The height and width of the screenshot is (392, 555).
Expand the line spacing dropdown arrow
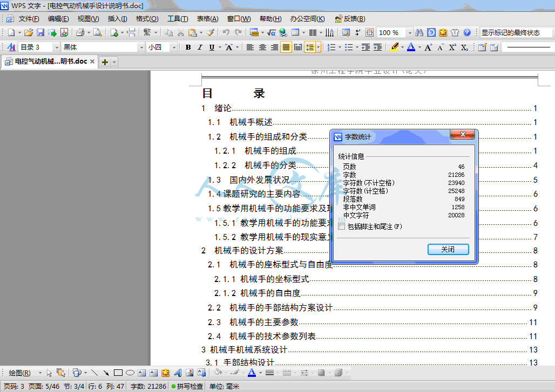[318, 47]
